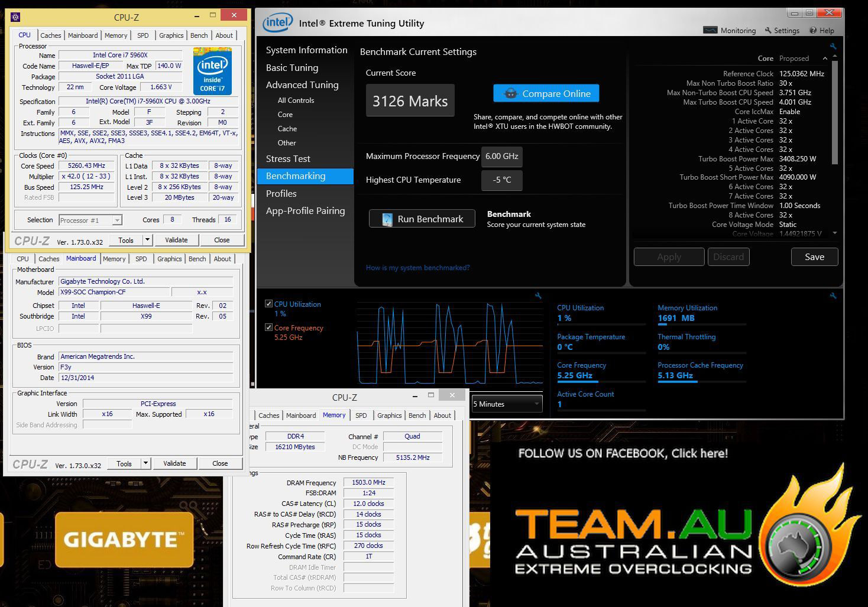Click the scrollbar thumb of Core settings list
This screenshot has height=607, width=868.
click(835, 112)
